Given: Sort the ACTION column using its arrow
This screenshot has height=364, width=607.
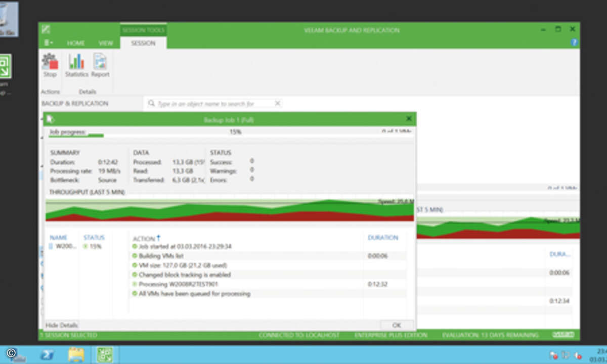Looking at the screenshot, I should click(x=158, y=237).
